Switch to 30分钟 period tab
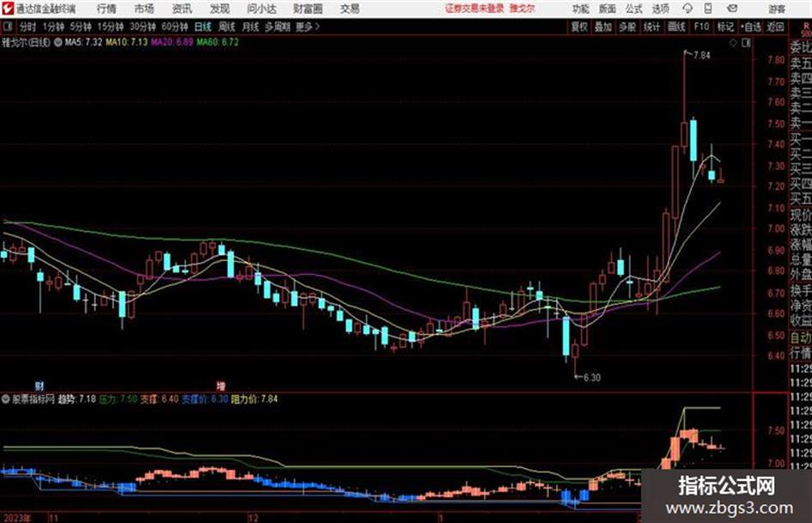812x523 pixels. point(143,27)
